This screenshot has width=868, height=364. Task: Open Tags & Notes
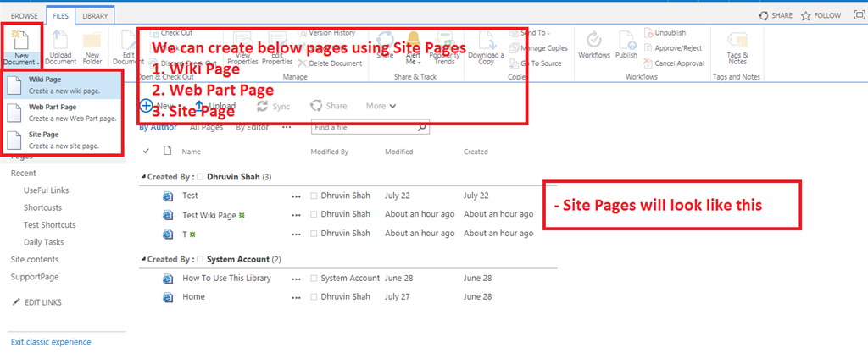point(737,47)
